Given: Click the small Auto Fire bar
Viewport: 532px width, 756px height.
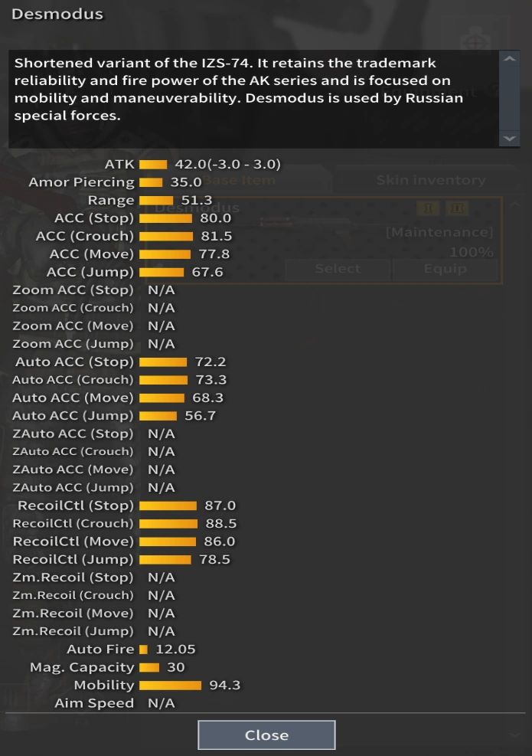Looking at the screenshot, I should 143,650.
